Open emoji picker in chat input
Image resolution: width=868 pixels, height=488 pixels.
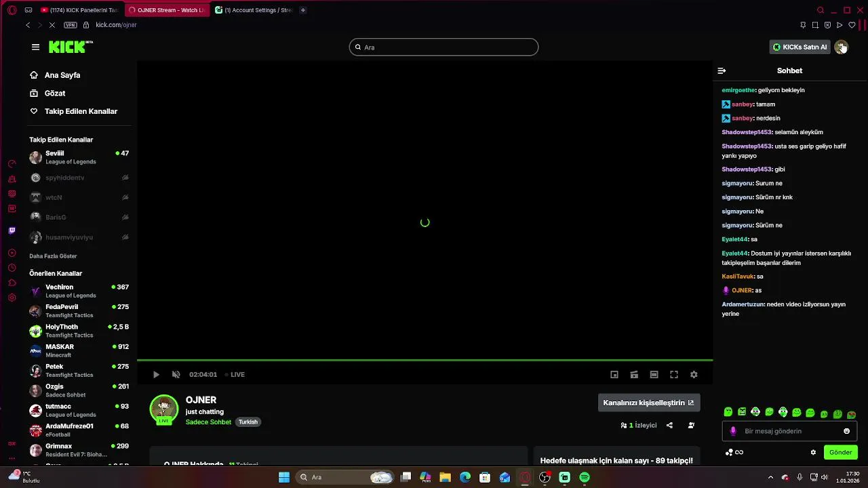tap(846, 431)
